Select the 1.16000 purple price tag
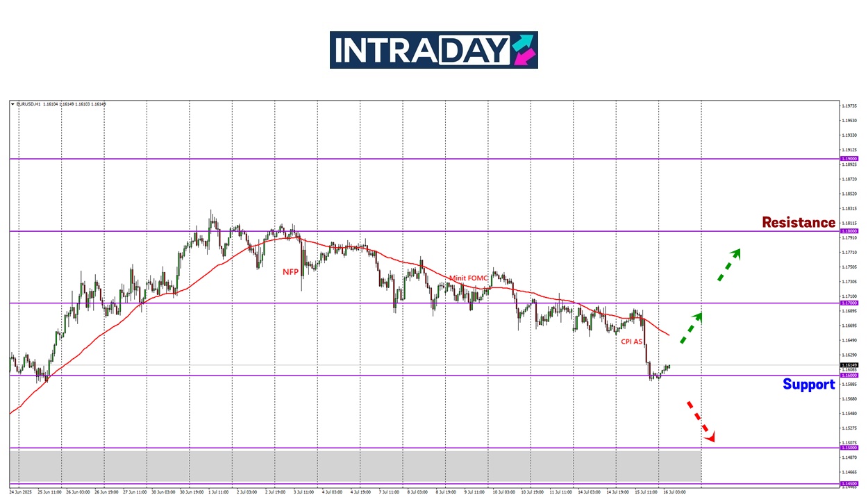This screenshot has width=868, height=497. [x=849, y=376]
